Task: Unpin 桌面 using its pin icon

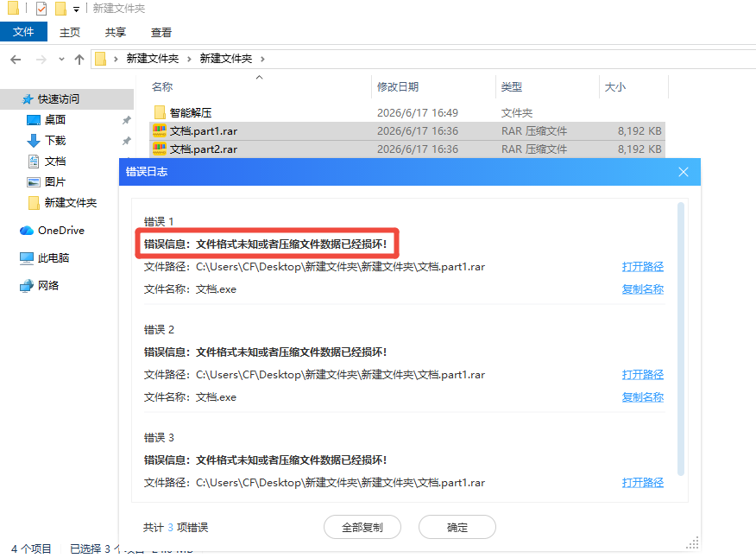Action: pyautogui.click(x=126, y=120)
